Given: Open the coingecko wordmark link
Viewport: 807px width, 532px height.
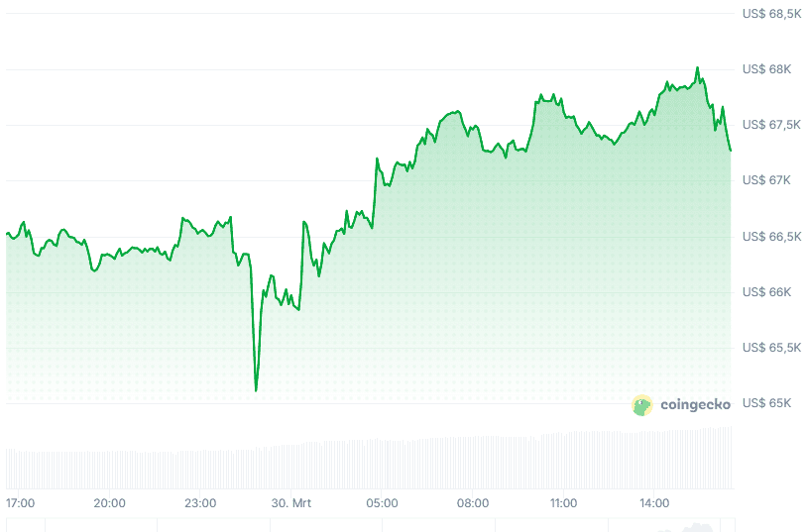Looking at the screenshot, I should pos(695,404).
